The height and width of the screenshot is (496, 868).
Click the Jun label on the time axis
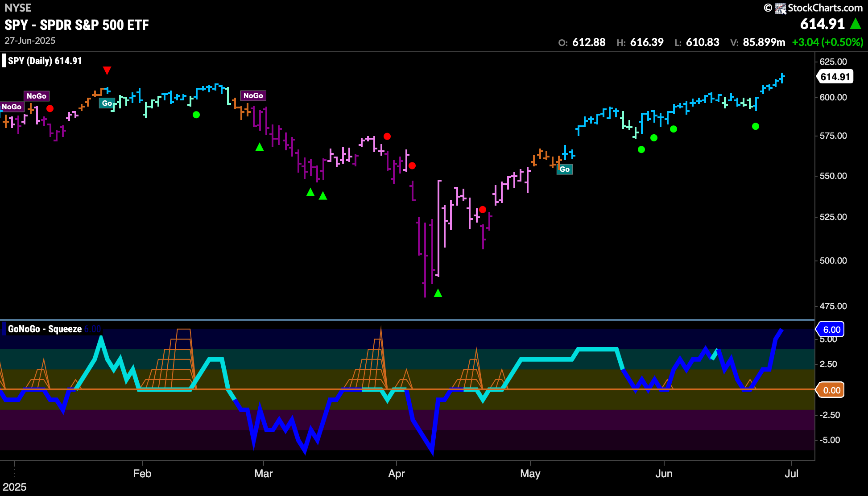[x=664, y=473]
